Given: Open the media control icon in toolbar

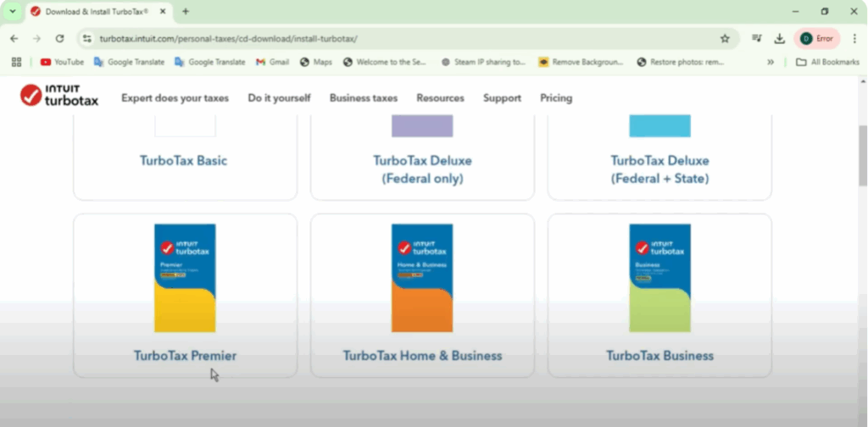Looking at the screenshot, I should coord(756,39).
